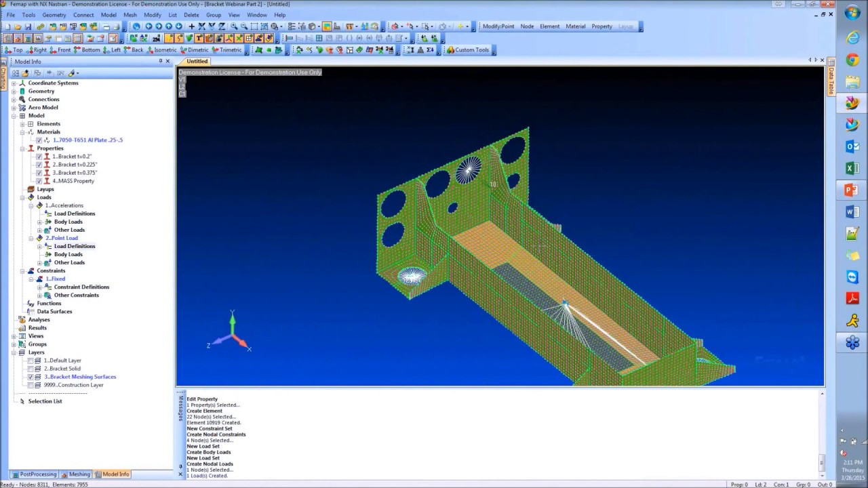This screenshot has width=868, height=488.
Task: Open the Mesh menu
Action: click(130, 15)
